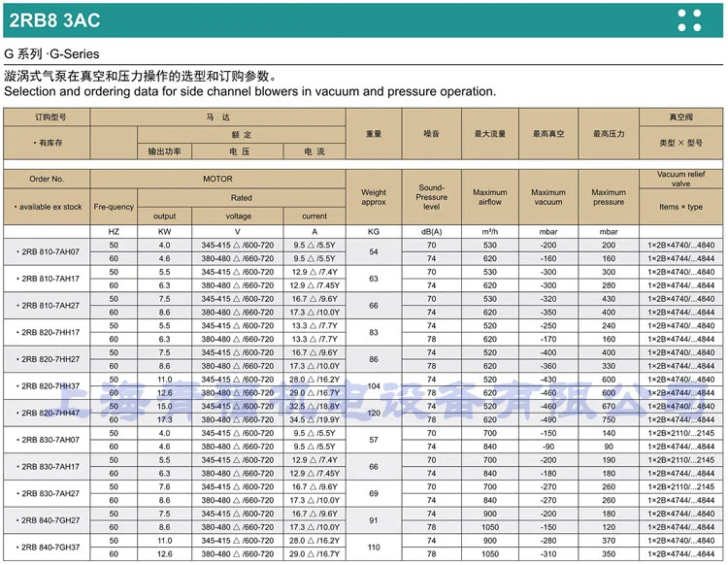
Task: Click the 2RB 820-7HH27 order number
Action: (48, 359)
